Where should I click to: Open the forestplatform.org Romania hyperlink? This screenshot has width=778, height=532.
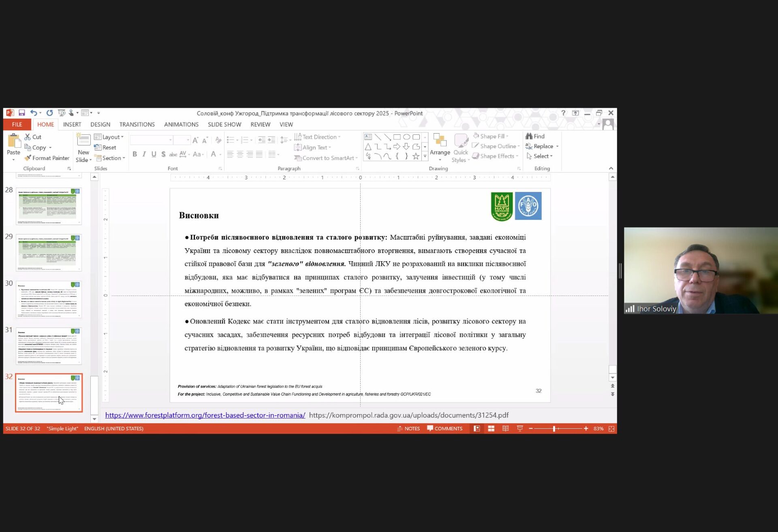pos(205,415)
